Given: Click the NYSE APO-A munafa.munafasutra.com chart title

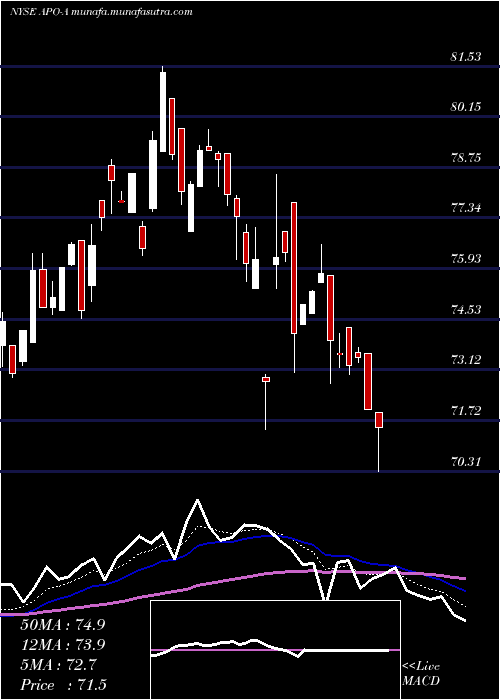Looking at the screenshot, I should point(101,12).
